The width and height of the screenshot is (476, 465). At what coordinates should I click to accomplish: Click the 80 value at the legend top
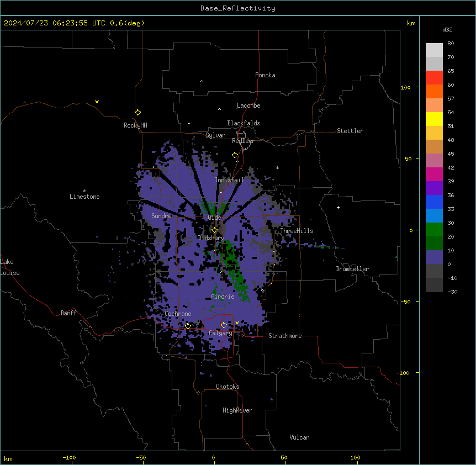click(x=451, y=44)
